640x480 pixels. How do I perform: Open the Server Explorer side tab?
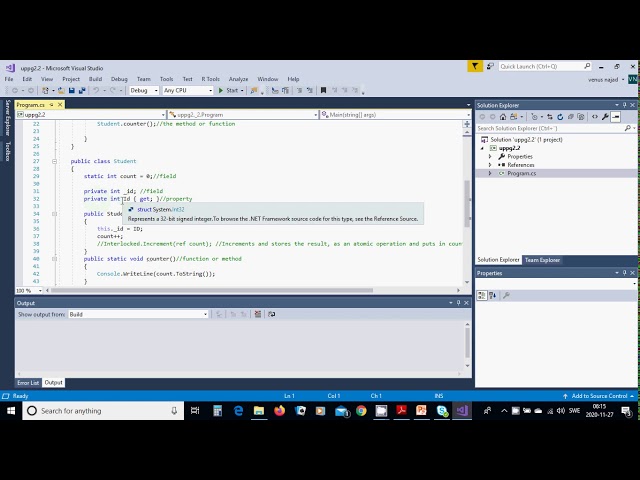pyautogui.click(x=7, y=118)
